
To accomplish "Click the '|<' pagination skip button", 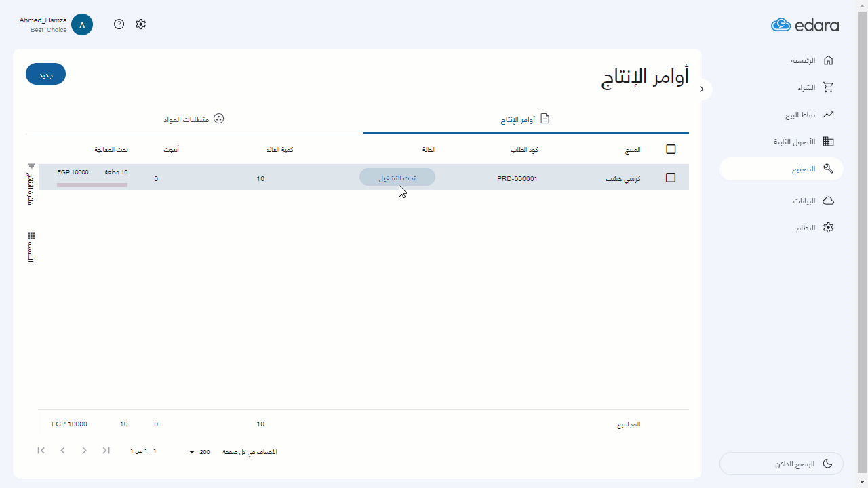I will 41,451.
